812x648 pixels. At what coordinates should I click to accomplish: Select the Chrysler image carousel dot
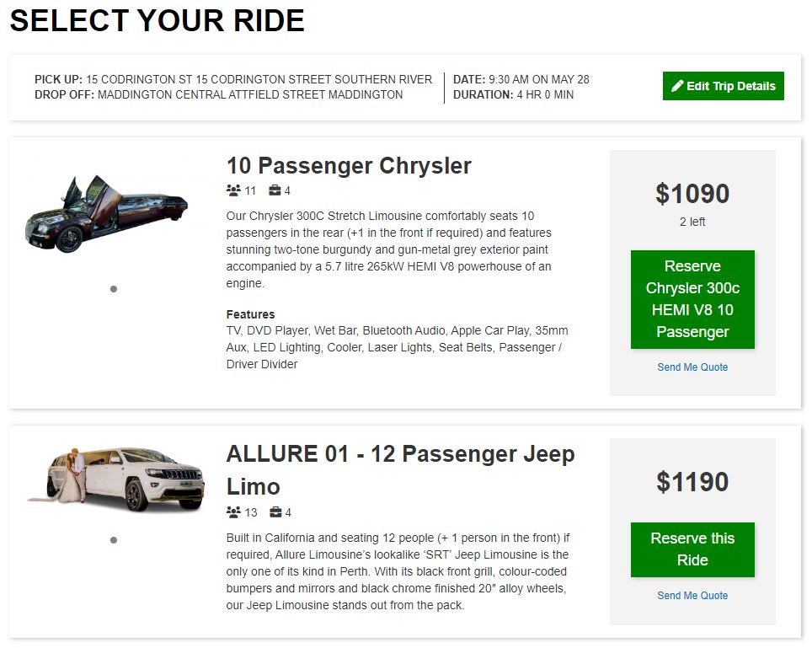(x=114, y=289)
